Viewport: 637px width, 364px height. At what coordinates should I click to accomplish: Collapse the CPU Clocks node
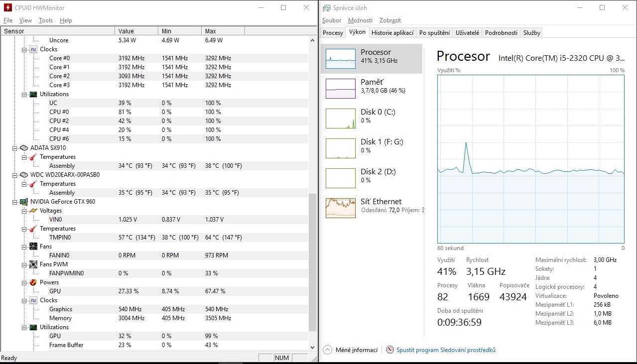[24, 49]
